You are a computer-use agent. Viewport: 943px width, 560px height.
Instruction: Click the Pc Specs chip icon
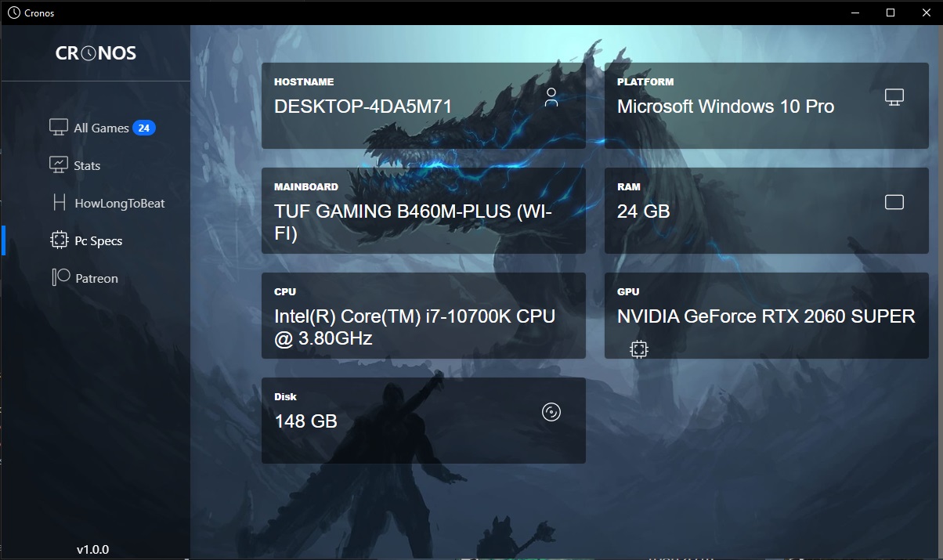point(59,240)
